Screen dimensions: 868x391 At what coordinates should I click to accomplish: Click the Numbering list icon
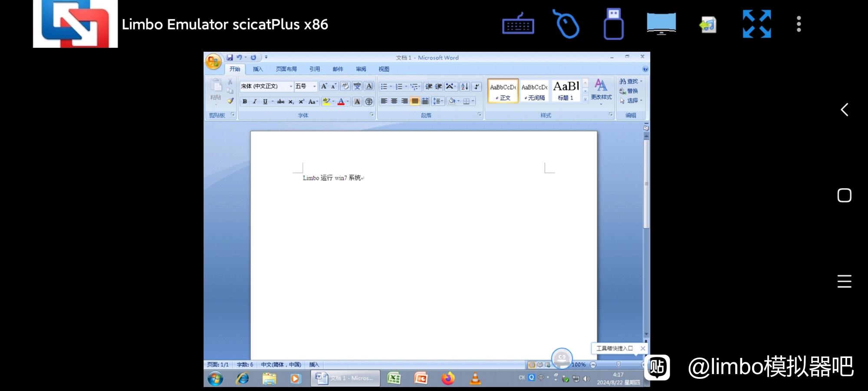(x=399, y=86)
